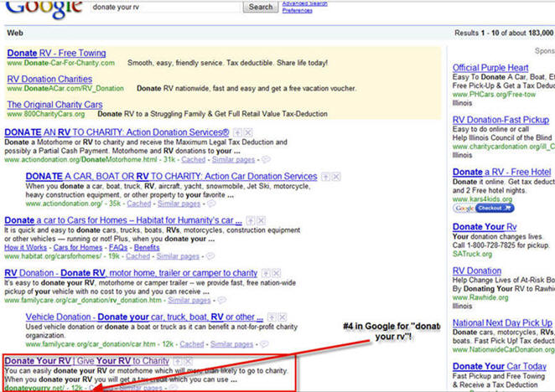Image resolution: width=555 pixels, height=392 pixels.
Task: Select the Web tab label
Action: point(15,33)
